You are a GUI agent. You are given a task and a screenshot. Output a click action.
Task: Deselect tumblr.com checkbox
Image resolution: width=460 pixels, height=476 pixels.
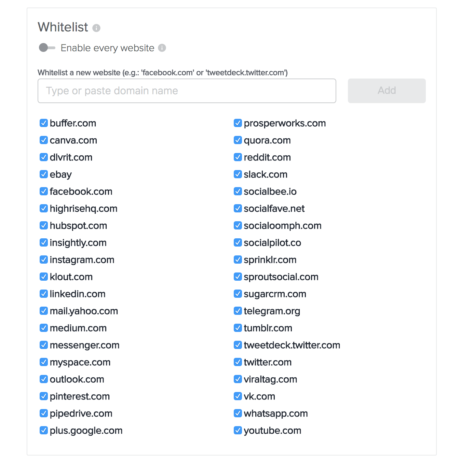pos(238,328)
